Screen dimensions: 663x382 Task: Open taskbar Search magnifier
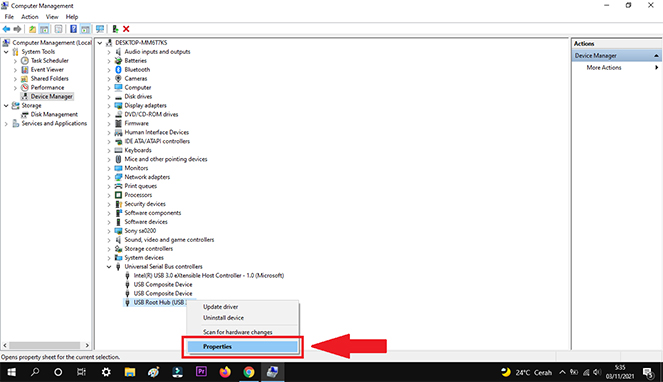(x=35, y=372)
